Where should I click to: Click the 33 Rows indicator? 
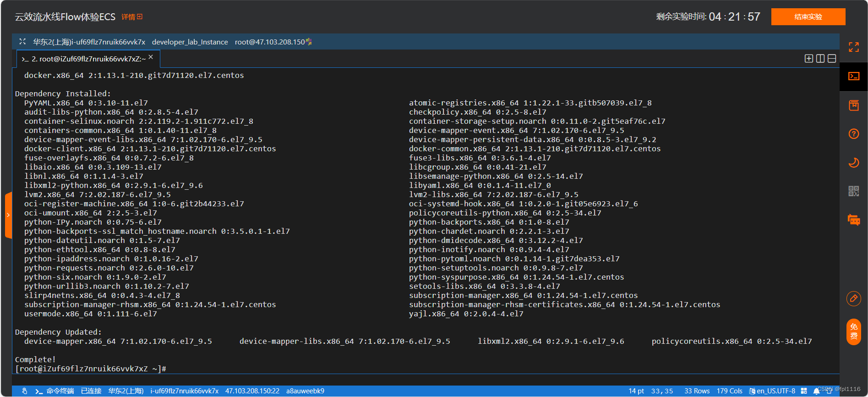697,391
